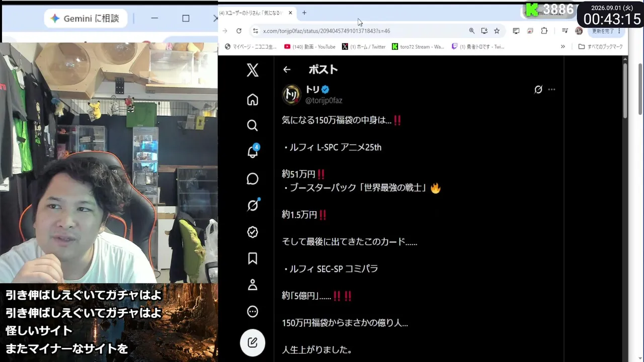Click the line 150万円福袋からまさかの億り人
This screenshot has width=644, height=362.
[345, 323]
